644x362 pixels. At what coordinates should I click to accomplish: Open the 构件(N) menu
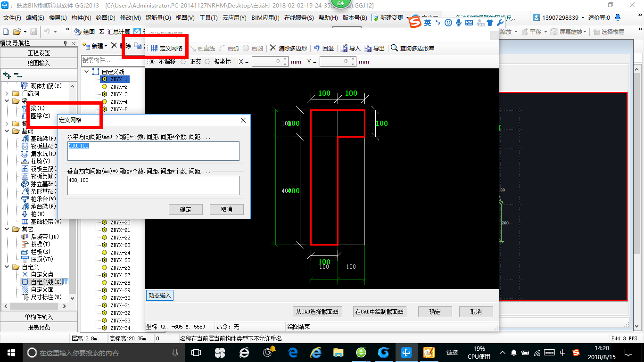click(x=81, y=17)
